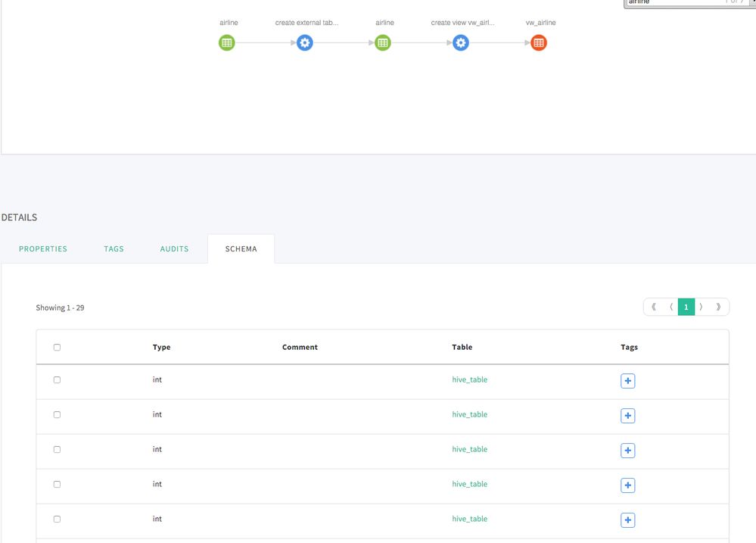The width and height of the screenshot is (756, 543).
Task: Go to the next page of the schema list
Action: (x=702, y=307)
